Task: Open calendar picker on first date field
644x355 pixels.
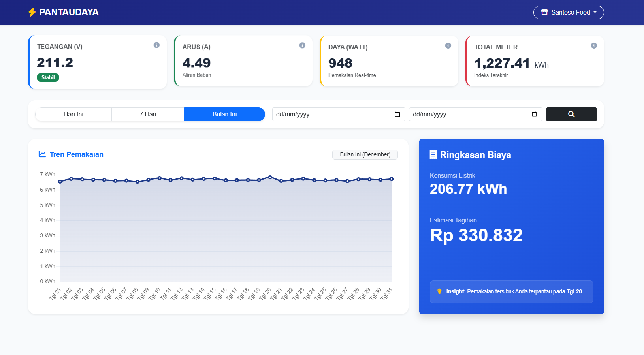Action: (397, 115)
